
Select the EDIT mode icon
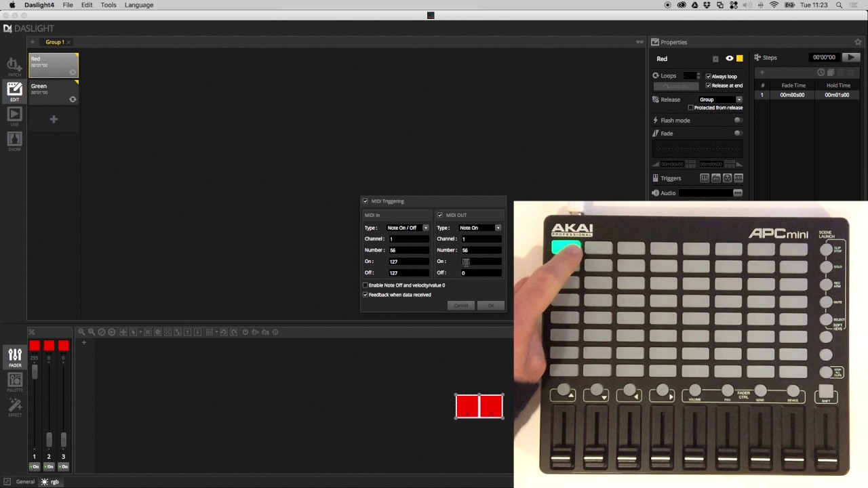(14, 91)
